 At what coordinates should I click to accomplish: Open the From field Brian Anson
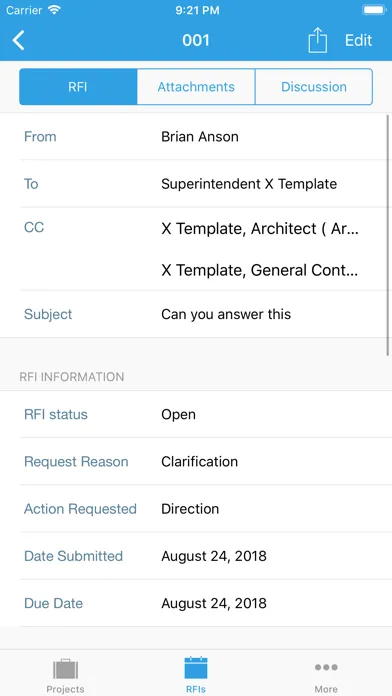203,136
